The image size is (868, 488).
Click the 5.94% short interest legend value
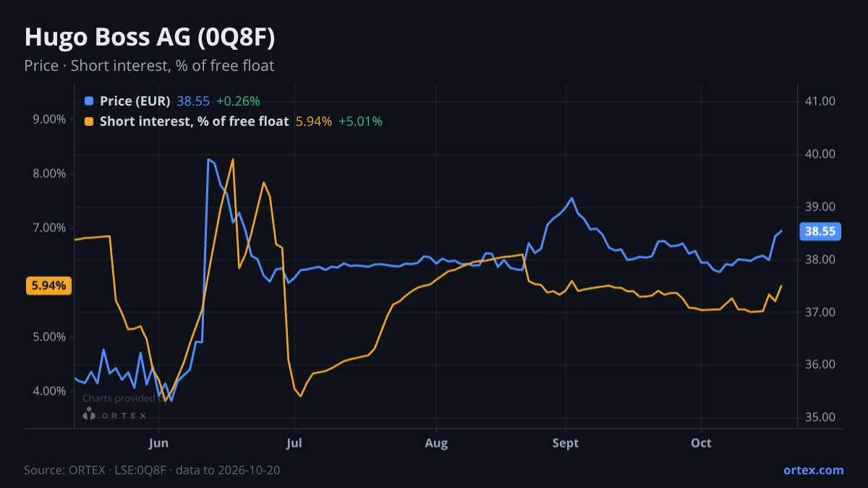314,121
